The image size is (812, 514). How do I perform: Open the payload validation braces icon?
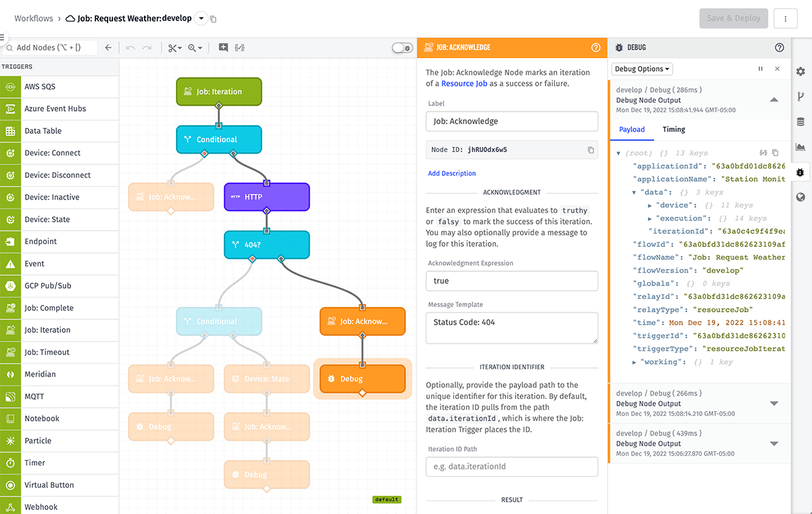click(240, 48)
